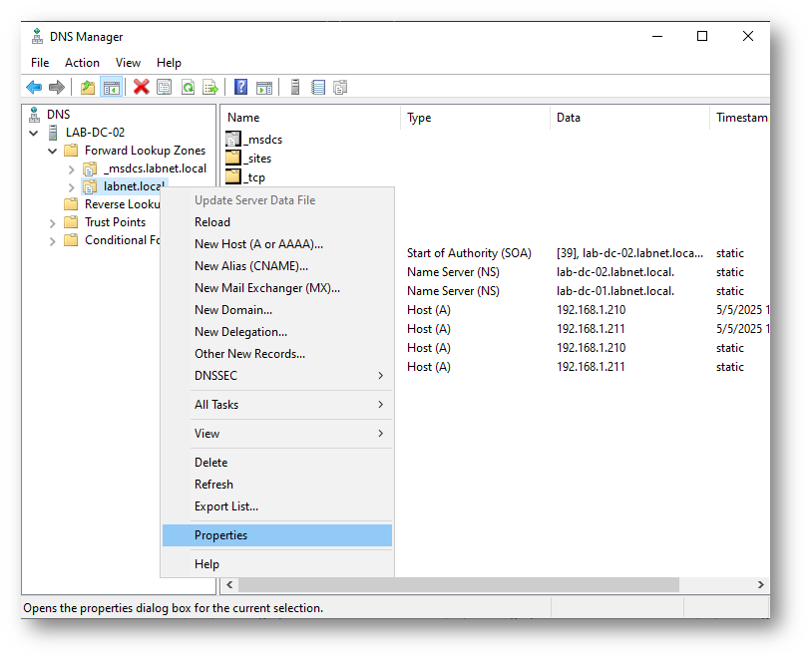Click the lined notepad icon in the toolbar
This screenshot has height=661, width=812.
click(318, 87)
